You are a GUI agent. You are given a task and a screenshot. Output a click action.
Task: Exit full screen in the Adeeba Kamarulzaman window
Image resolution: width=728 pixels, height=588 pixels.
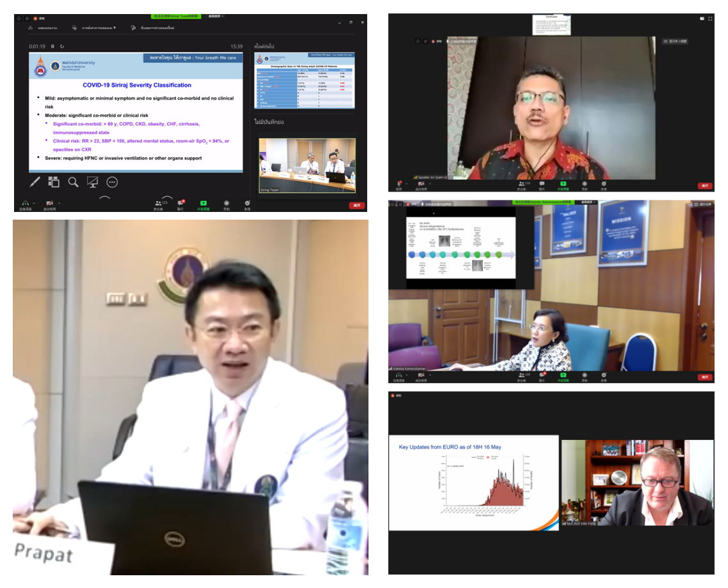click(x=703, y=204)
